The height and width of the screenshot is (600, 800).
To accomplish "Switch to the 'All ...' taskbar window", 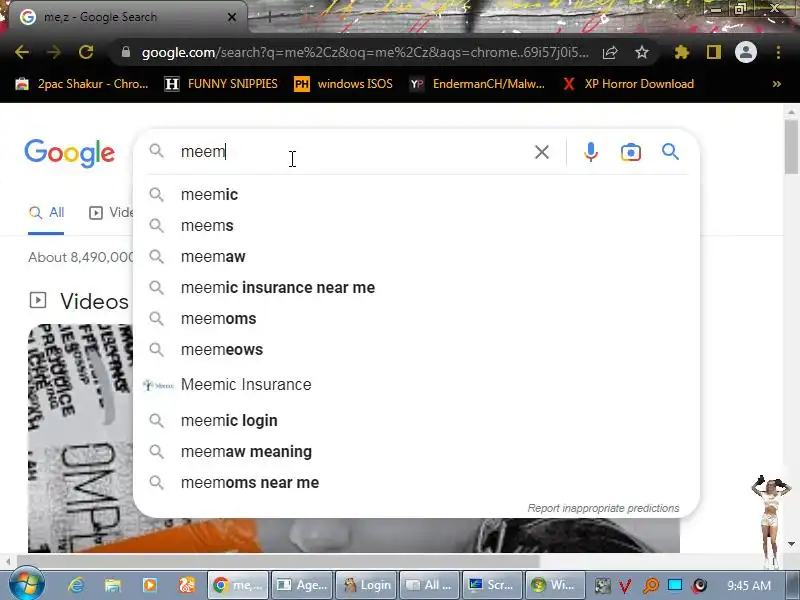I will click(x=430, y=585).
